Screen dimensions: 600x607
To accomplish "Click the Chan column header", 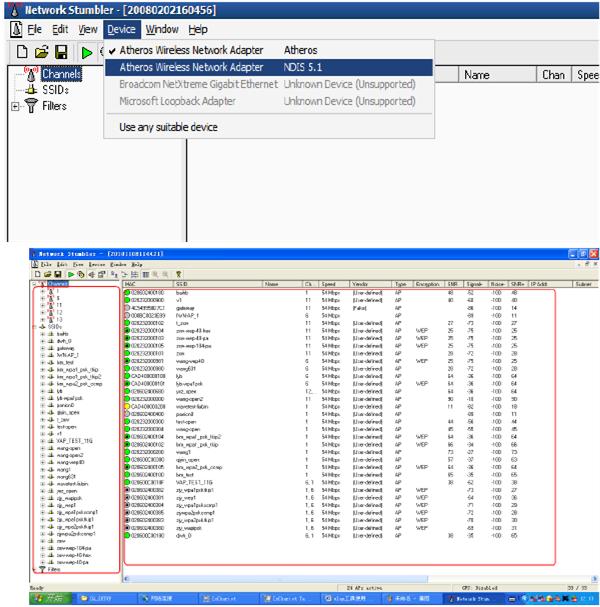I will (x=554, y=75).
